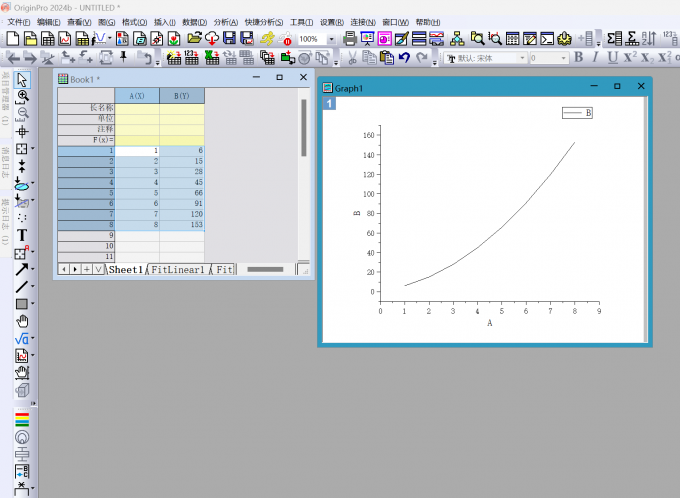Paste using the clipboard icon

pos(386,57)
